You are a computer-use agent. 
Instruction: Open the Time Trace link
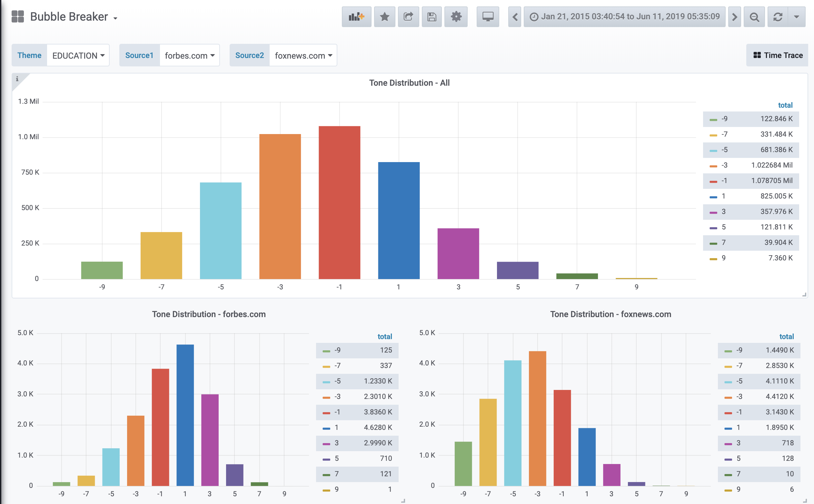(778, 55)
